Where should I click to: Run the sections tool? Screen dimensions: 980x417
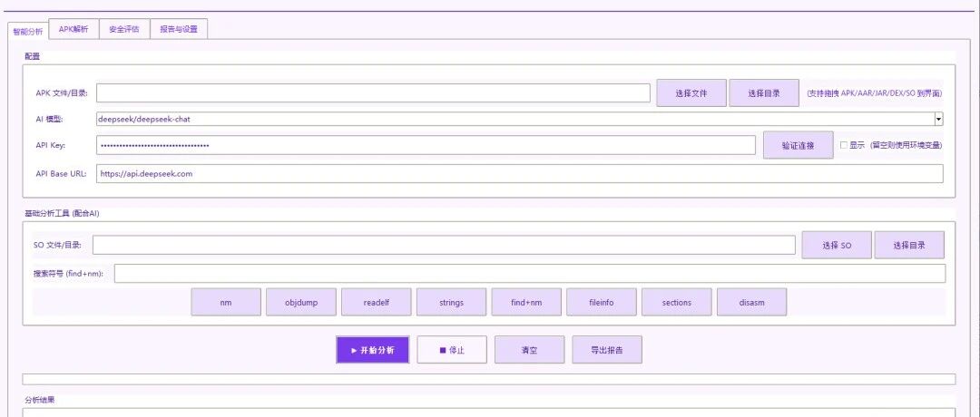point(677,302)
